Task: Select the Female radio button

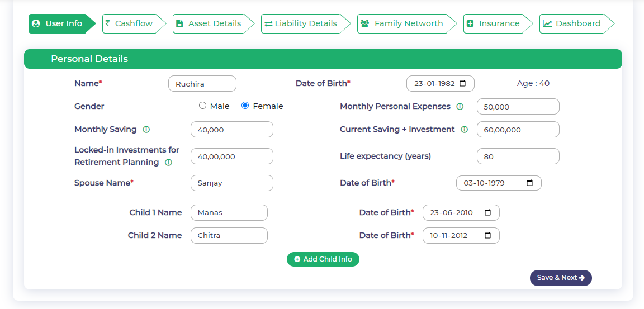Action: pos(245,106)
